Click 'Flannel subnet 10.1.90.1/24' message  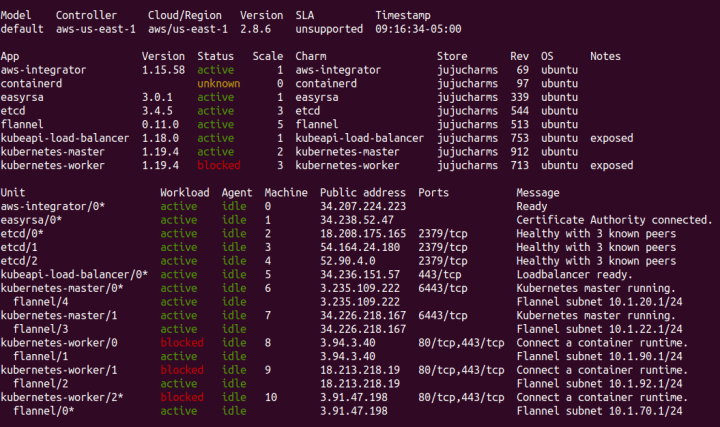tap(599, 356)
